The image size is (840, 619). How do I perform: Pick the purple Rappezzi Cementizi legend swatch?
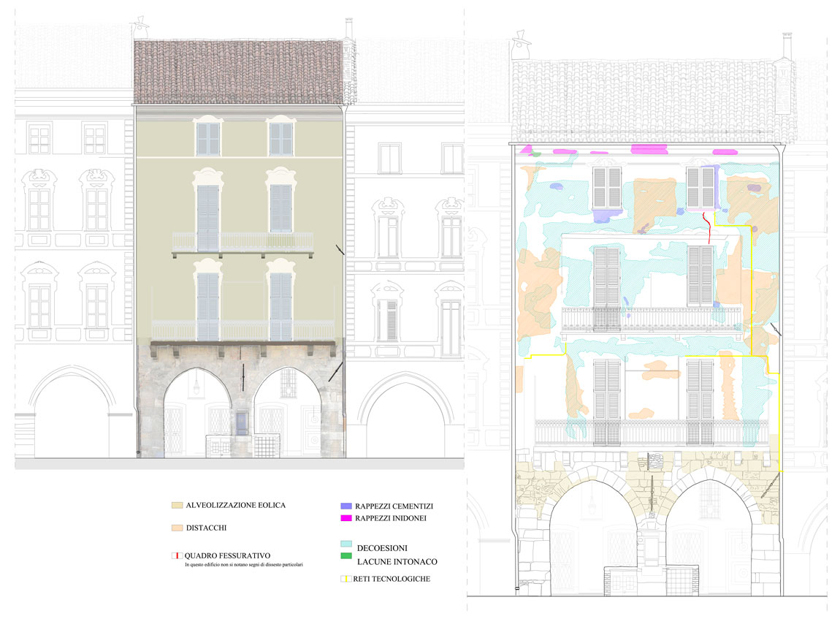click(346, 506)
